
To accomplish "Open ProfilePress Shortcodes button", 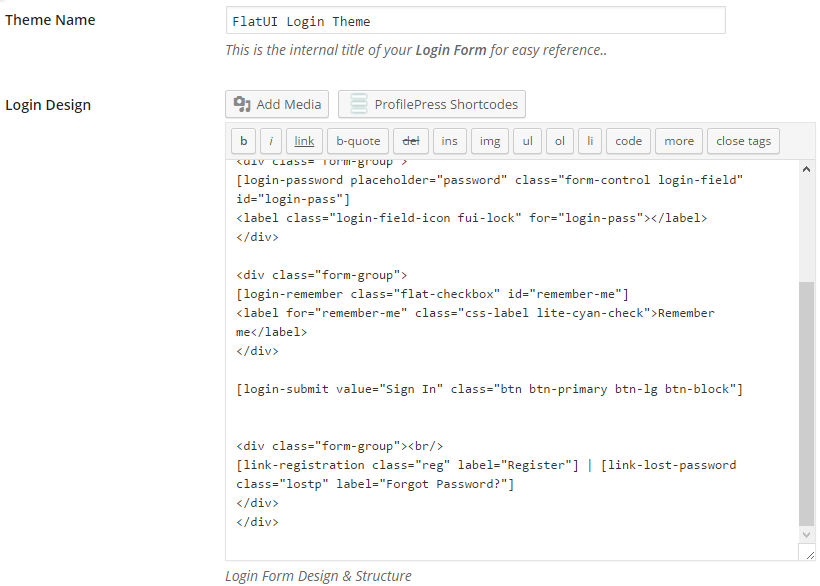I will (x=431, y=104).
